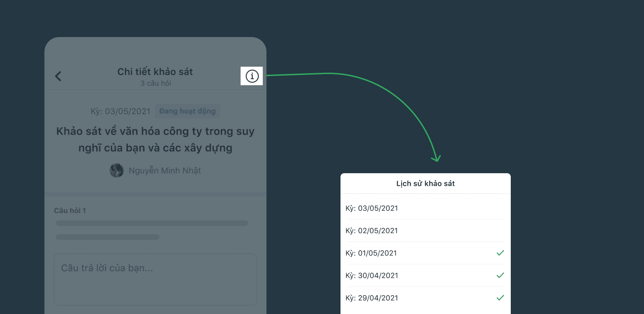Click the checkmark beside Kỳ: 01/05/2021
The width and height of the screenshot is (644, 314).
[x=500, y=253]
